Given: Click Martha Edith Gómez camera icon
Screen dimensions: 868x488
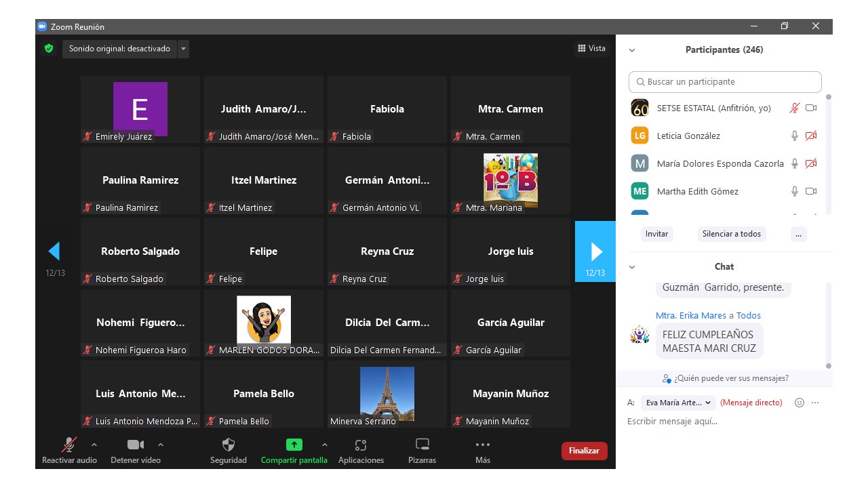Looking at the screenshot, I should (x=811, y=191).
